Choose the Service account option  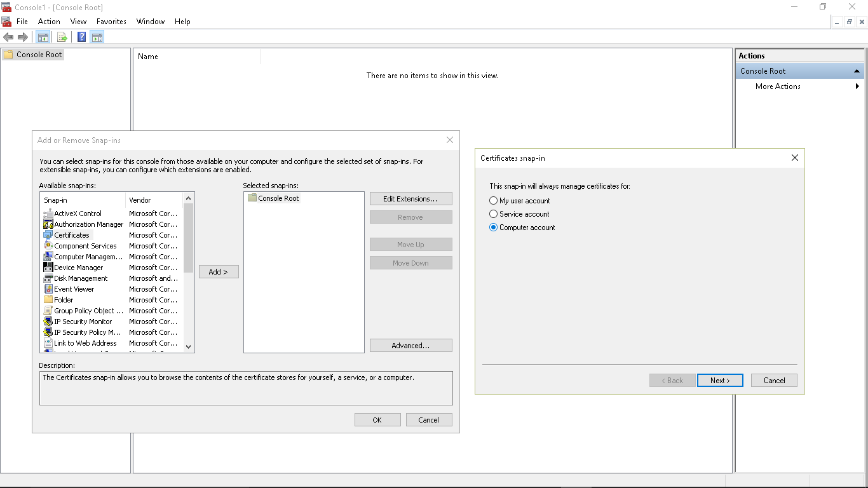pyautogui.click(x=493, y=214)
